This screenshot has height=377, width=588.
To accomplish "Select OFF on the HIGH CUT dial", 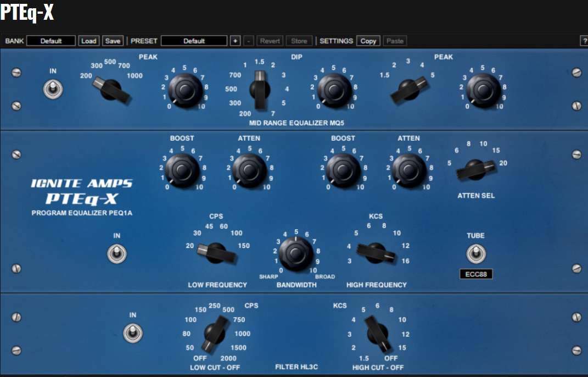I will click(x=391, y=358).
